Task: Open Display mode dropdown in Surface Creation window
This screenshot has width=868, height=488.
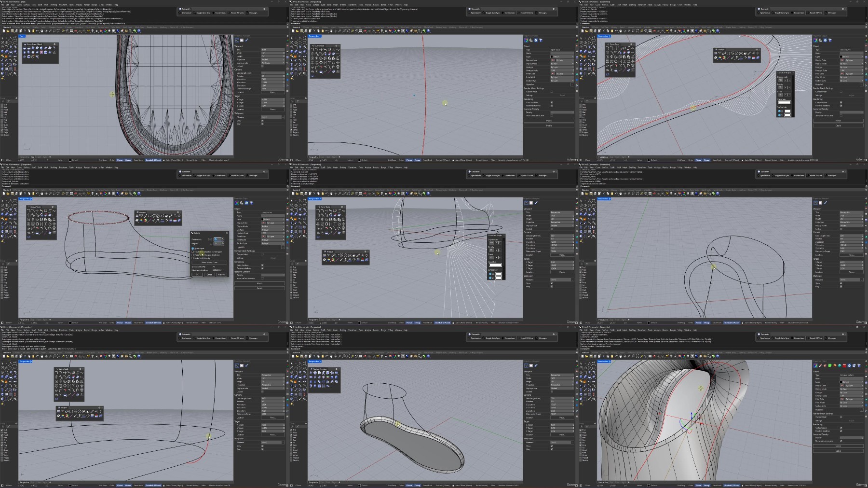Action: pos(562,388)
